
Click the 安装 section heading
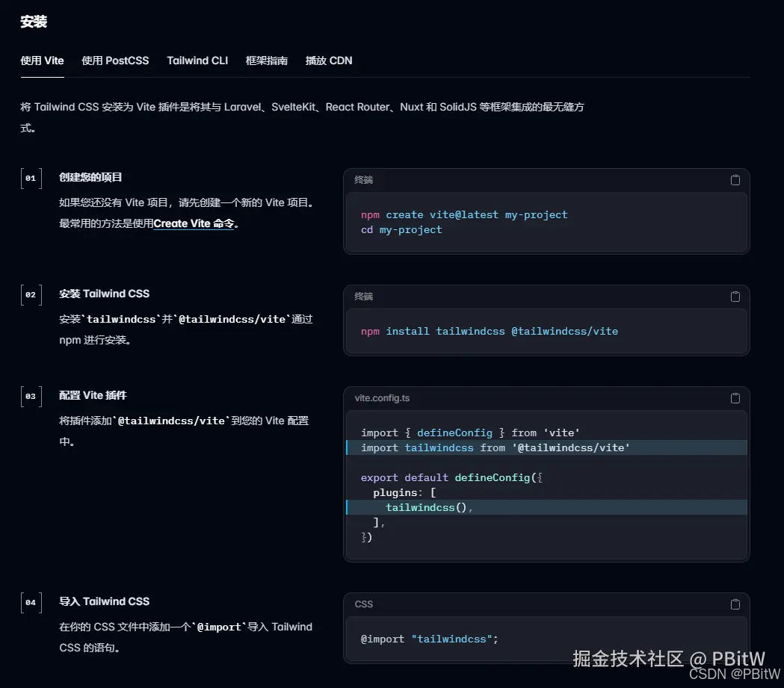click(x=34, y=22)
